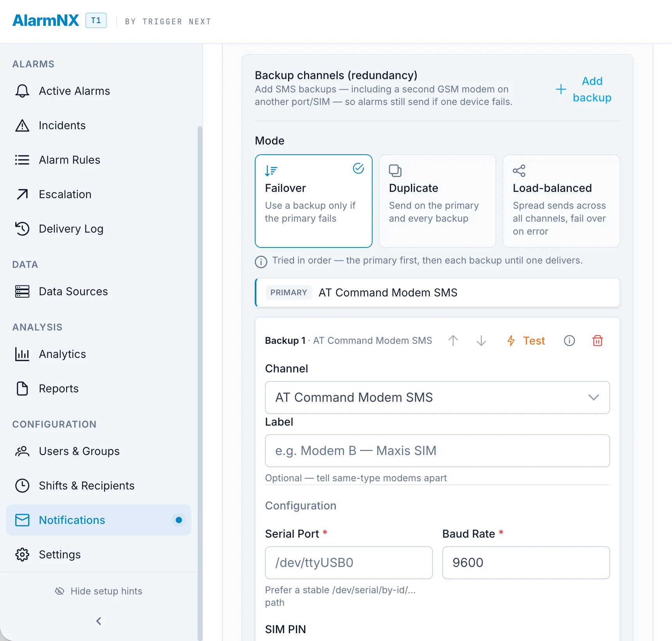Image resolution: width=672 pixels, height=641 pixels.
Task: Select the Load-balanced mode card
Action: (x=561, y=201)
